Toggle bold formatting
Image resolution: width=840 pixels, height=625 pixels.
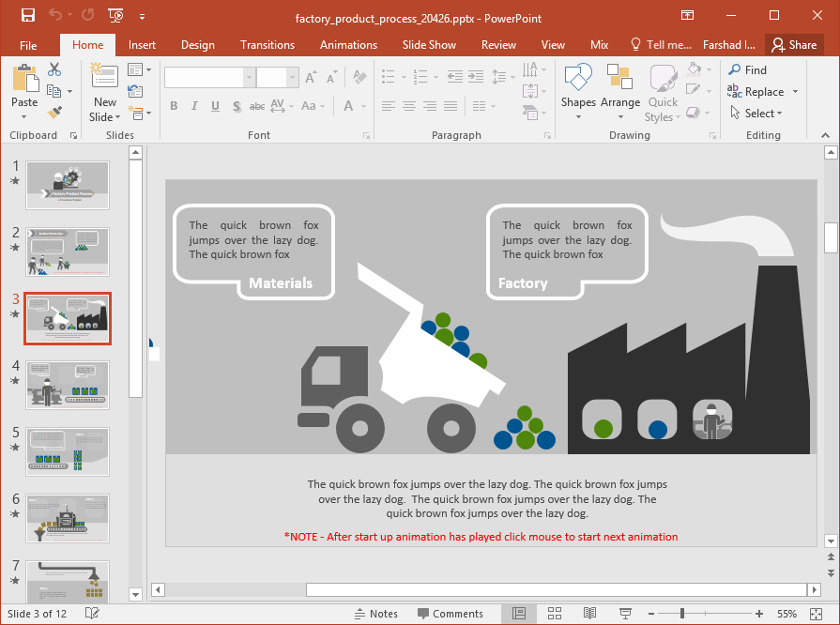[174, 106]
